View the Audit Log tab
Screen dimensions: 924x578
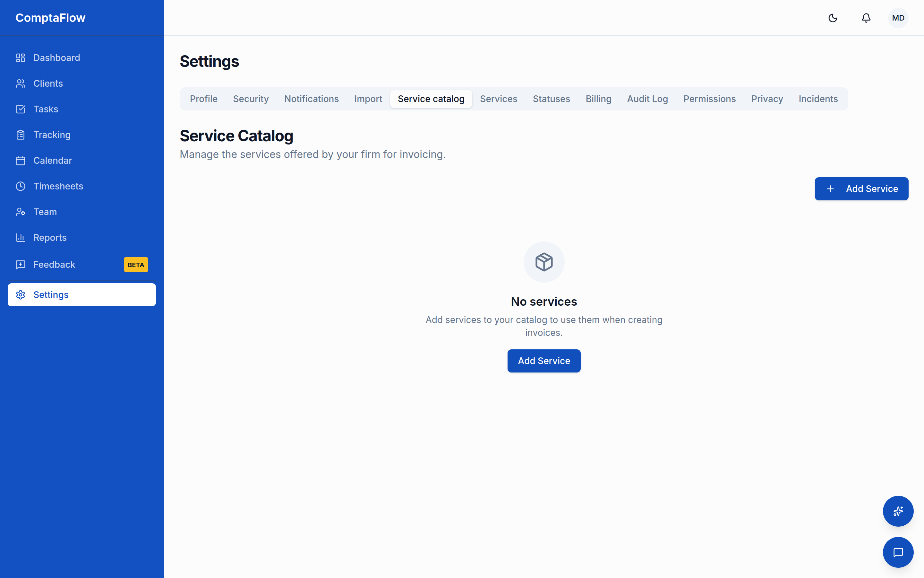point(647,99)
